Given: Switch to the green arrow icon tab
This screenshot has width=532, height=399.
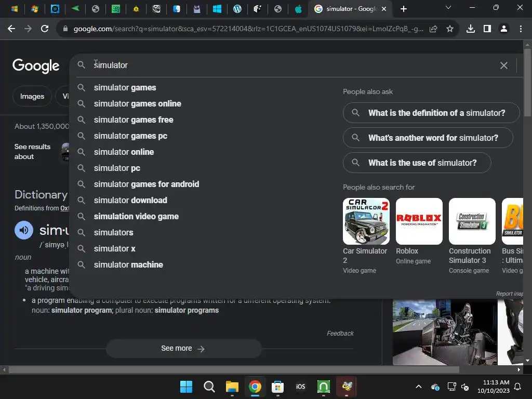Looking at the screenshot, I should click(x=75, y=8).
